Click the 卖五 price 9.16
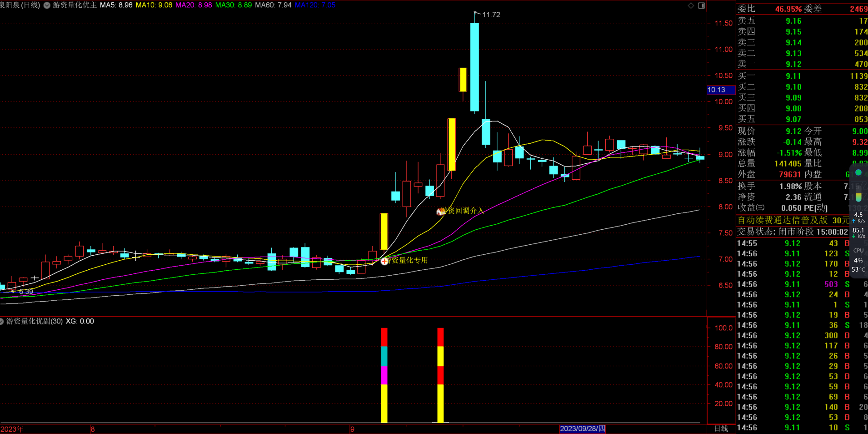Image resolution: width=868 pixels, height=434 pixels. point(793,21)
